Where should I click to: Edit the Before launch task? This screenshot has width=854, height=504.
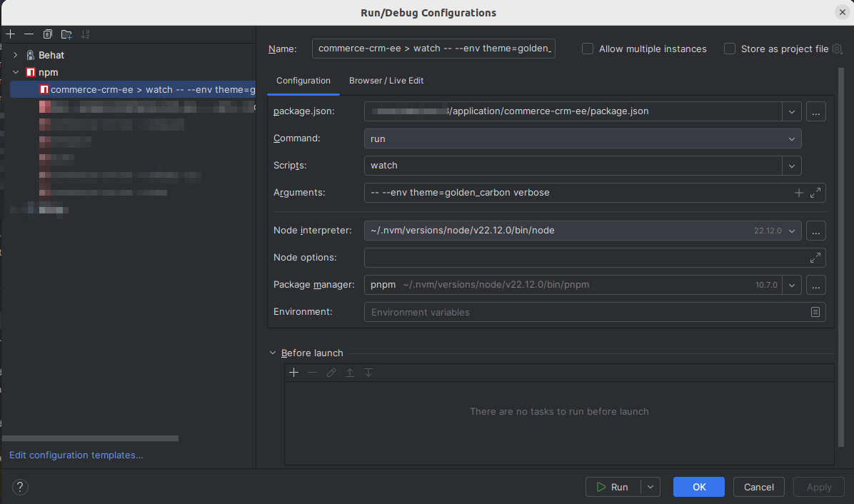coord(331,373)
